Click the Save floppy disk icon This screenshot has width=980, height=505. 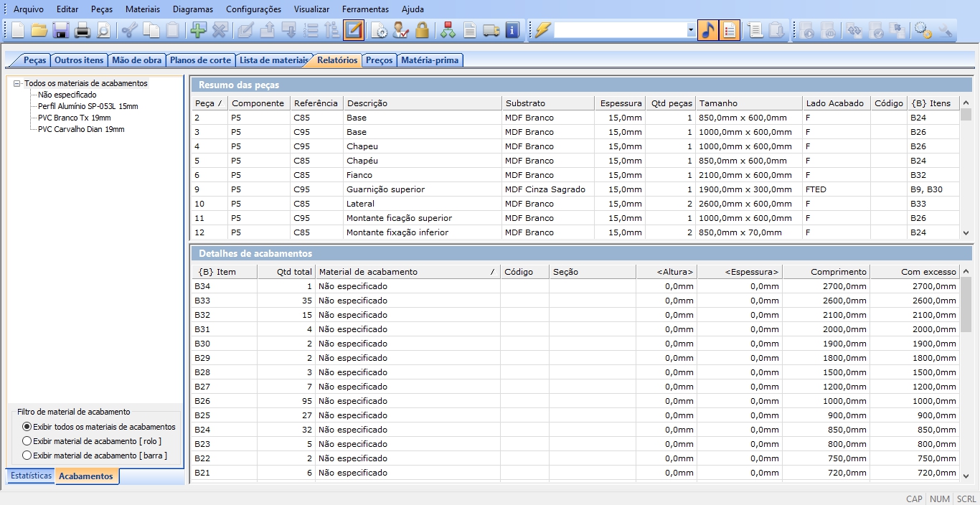tap(60, 30)
